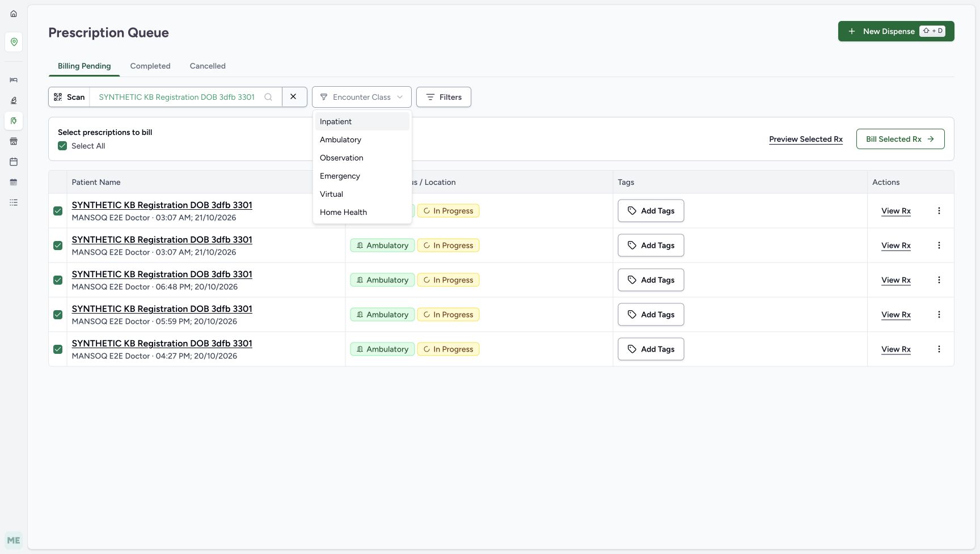The height and width of the screenshot is (554, 980).
Task: Switch to the Completed tab
Action: (x=150, y=66)
